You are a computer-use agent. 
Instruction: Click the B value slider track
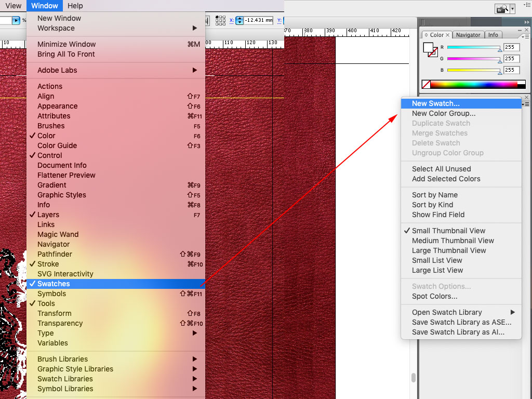(474, 70)
